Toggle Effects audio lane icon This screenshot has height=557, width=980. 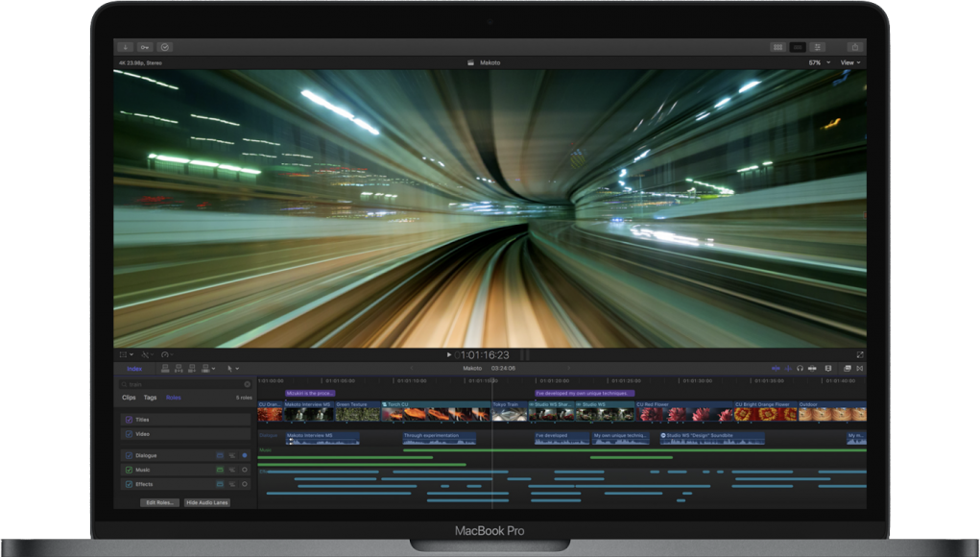[220, 484]
